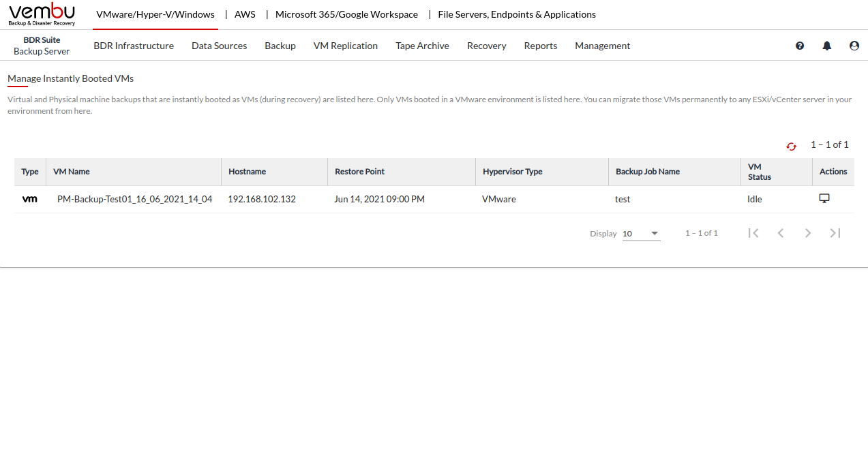Click the red refresh icon above table
This screenshot has width=868, height=449.
point(791,146)
